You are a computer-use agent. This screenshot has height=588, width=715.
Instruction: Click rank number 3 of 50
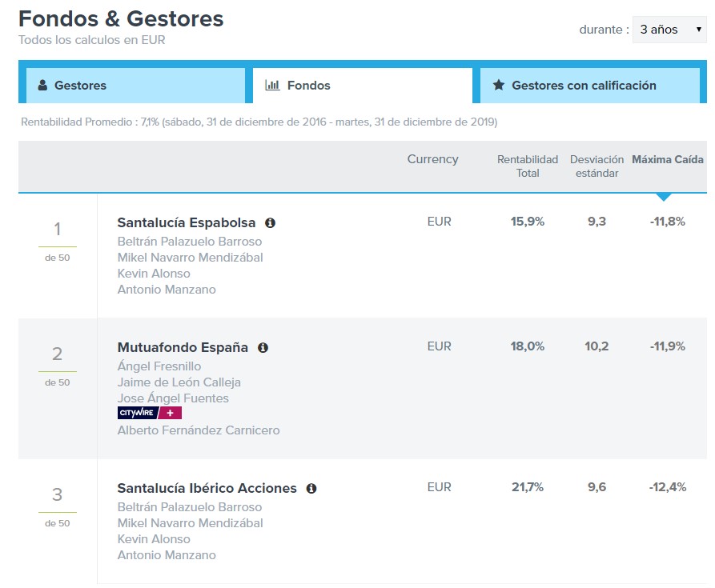(57, 494)
